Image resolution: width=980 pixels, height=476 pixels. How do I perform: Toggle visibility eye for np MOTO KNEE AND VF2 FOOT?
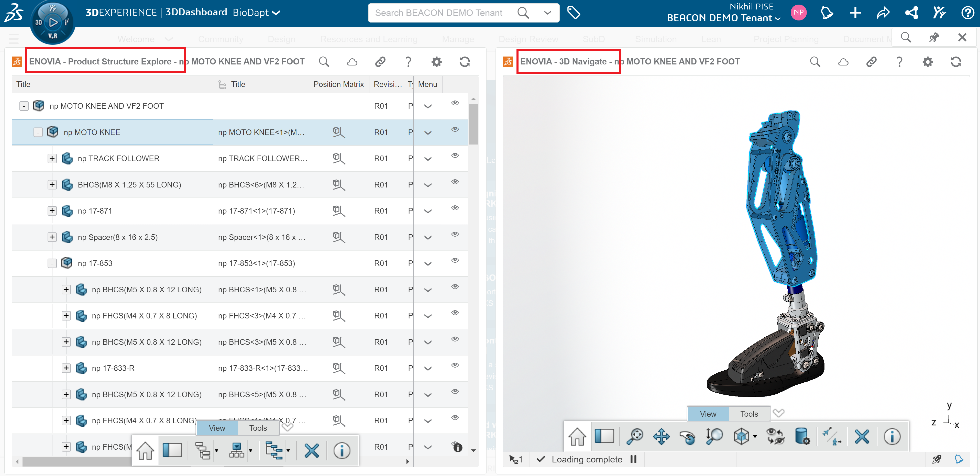pos(455,103)
